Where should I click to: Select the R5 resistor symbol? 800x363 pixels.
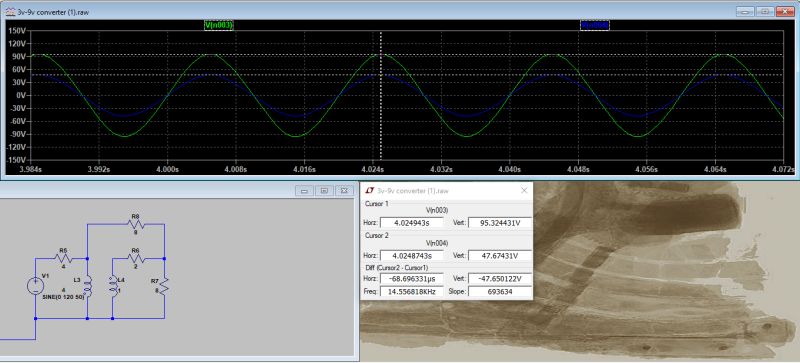pos(63,258)
